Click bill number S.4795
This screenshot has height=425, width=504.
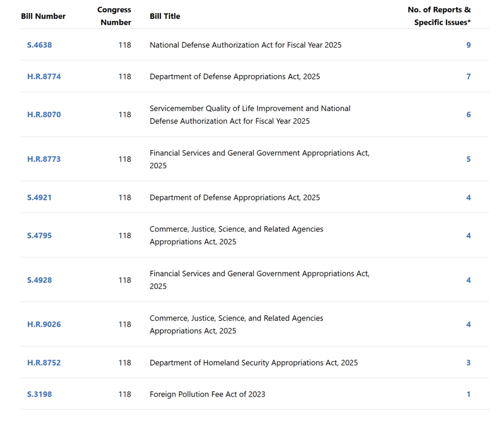click(39, 235)
